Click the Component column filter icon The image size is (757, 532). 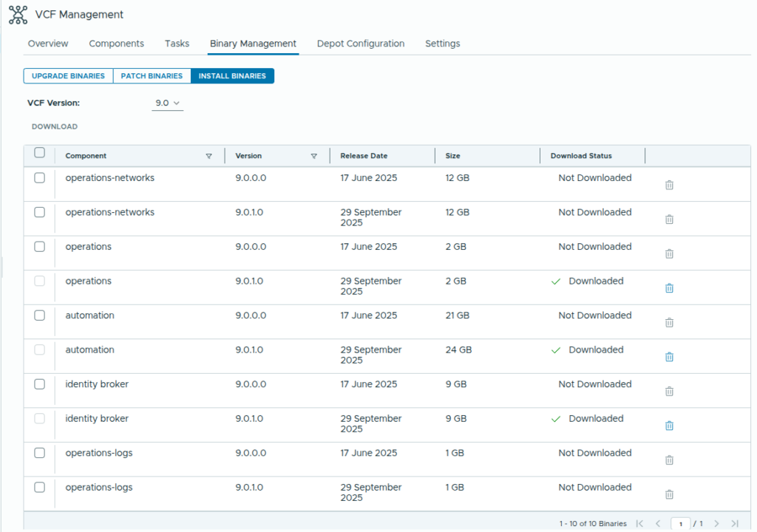tap(208, 157)
